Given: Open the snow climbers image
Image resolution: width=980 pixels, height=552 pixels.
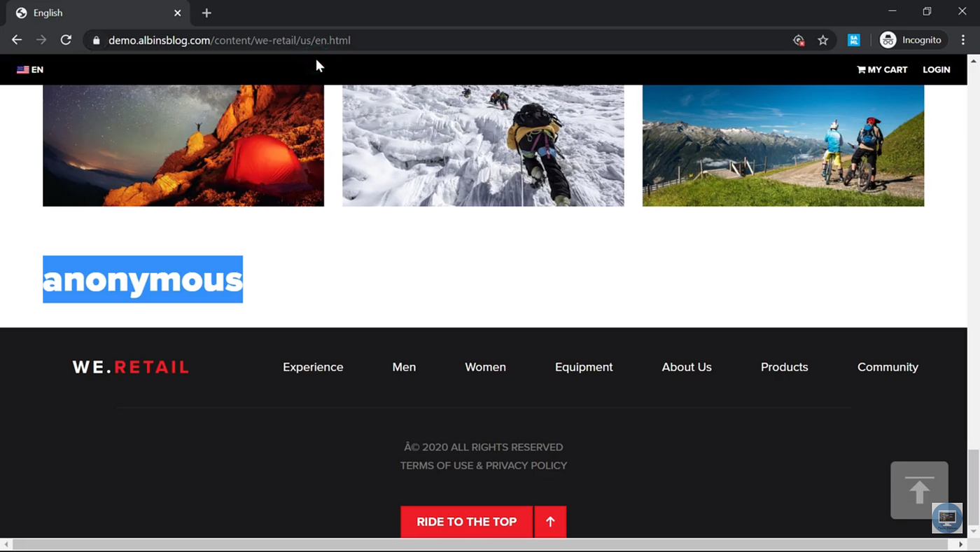Looking at the screenshot, I should (x=483, y=146).
